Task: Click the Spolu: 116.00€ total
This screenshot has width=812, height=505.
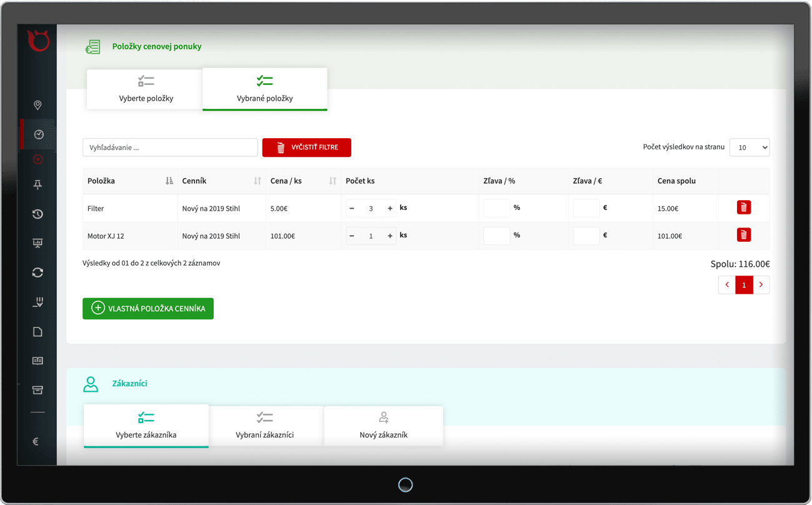Action: tap(740, 264)
